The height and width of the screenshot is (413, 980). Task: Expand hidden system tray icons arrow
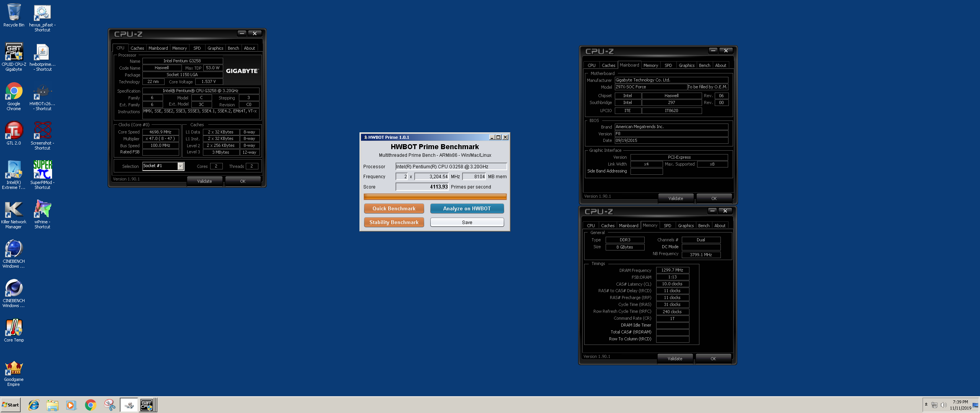pos(926,405)
